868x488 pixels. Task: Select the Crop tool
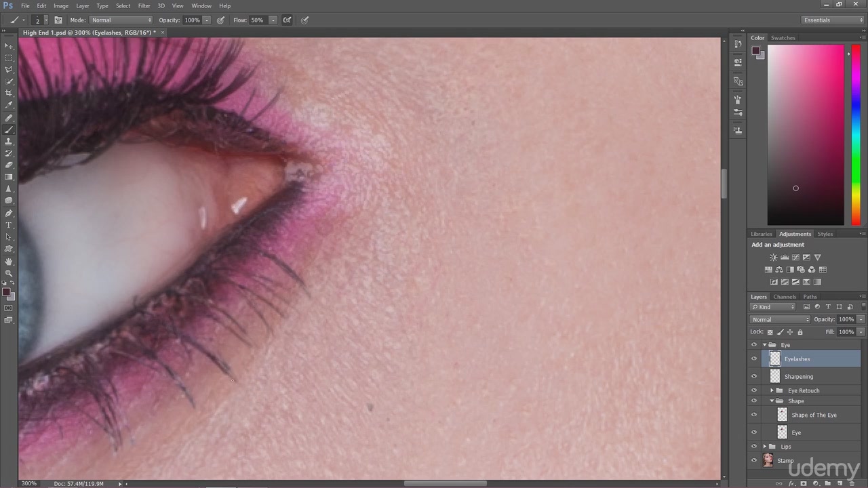[9, 93]
